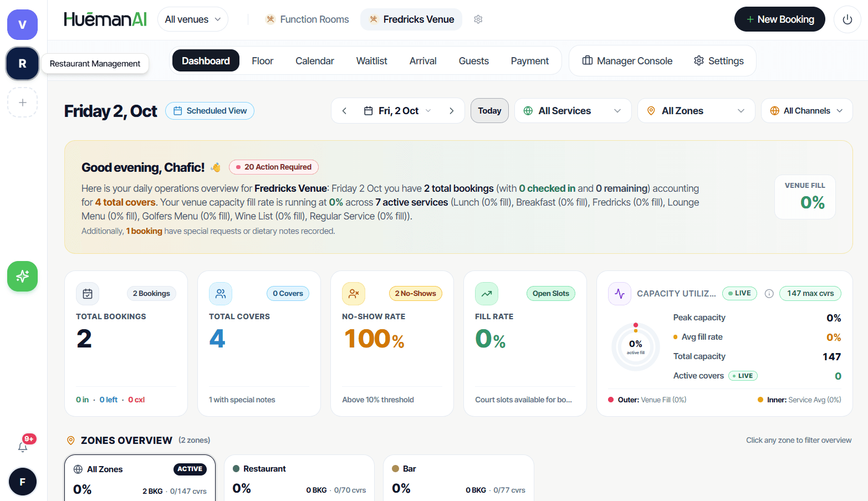Click the plus add-workspace sidebar icon
The height and width of the screenshot is (501, 868).
click(x=22, y=103)
